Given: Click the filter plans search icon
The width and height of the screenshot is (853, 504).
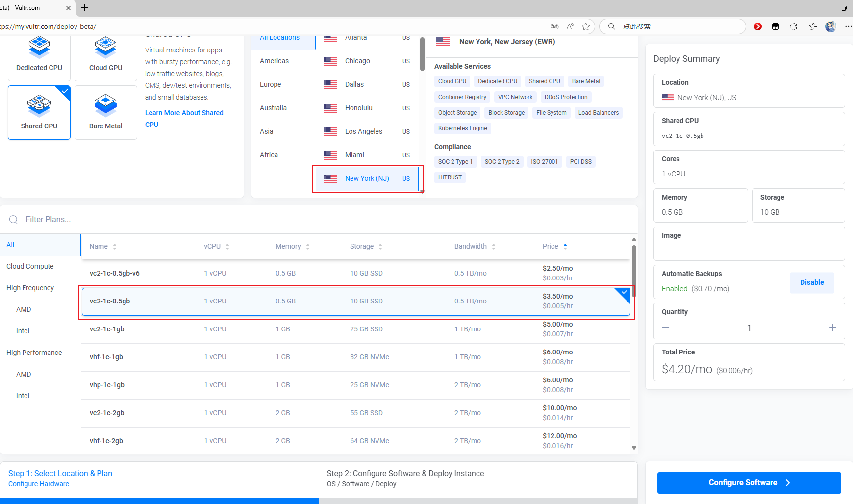Looking at the screenshot, I should [14, 220].
